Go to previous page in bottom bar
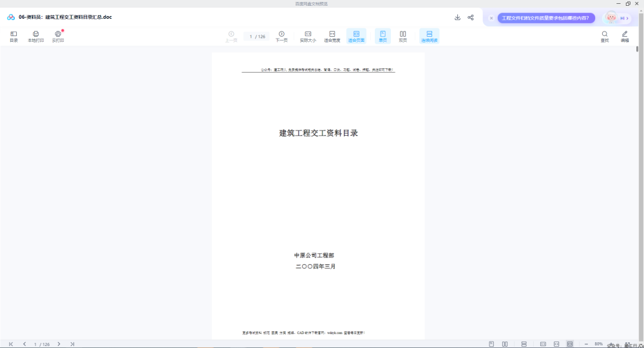644x348 pixels. [24, 344]
